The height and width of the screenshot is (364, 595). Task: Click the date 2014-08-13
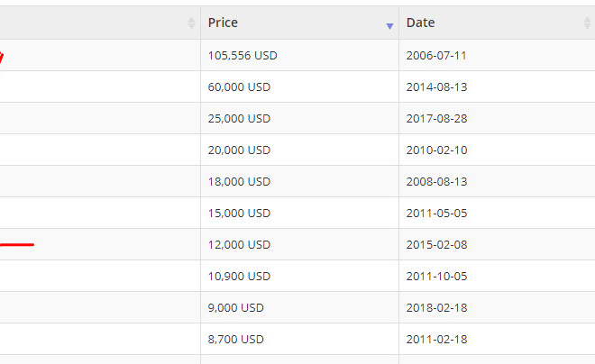tap(436, 87)
